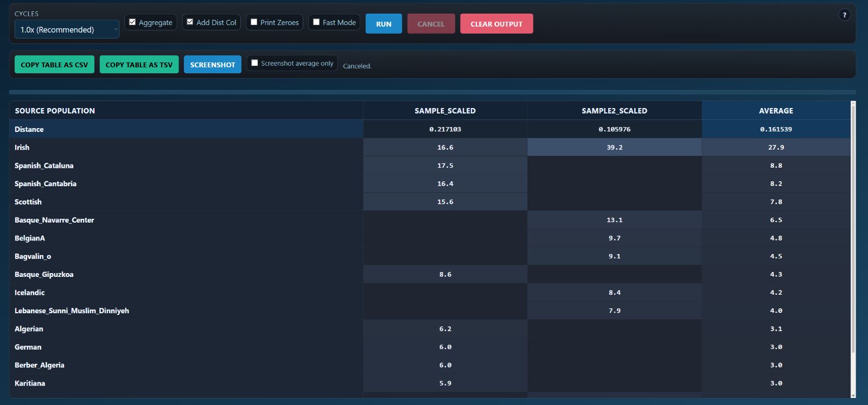Image resolution: width=868 pixels, height=405 pixels.
Task: Click the scroll down arrow of table
Action: 853,395
